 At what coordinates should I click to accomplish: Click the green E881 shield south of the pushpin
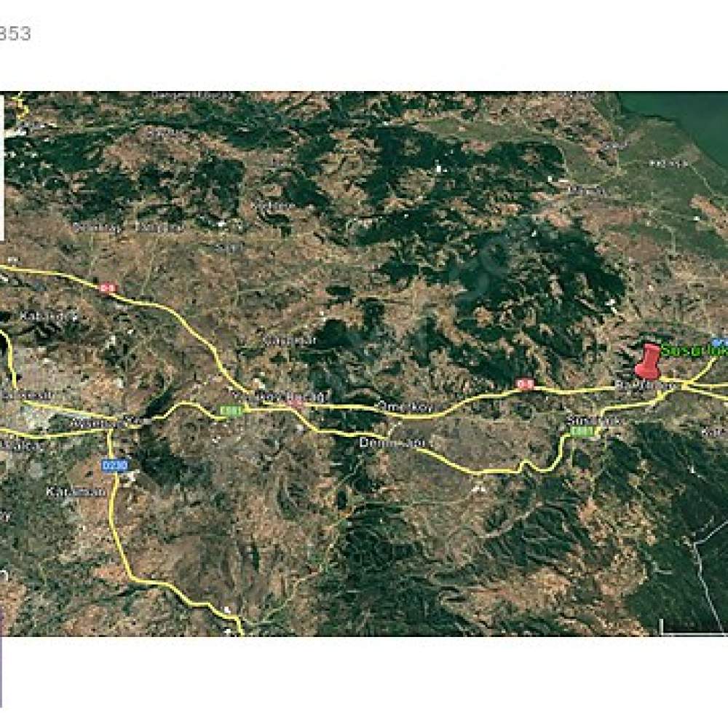(582, 432)
